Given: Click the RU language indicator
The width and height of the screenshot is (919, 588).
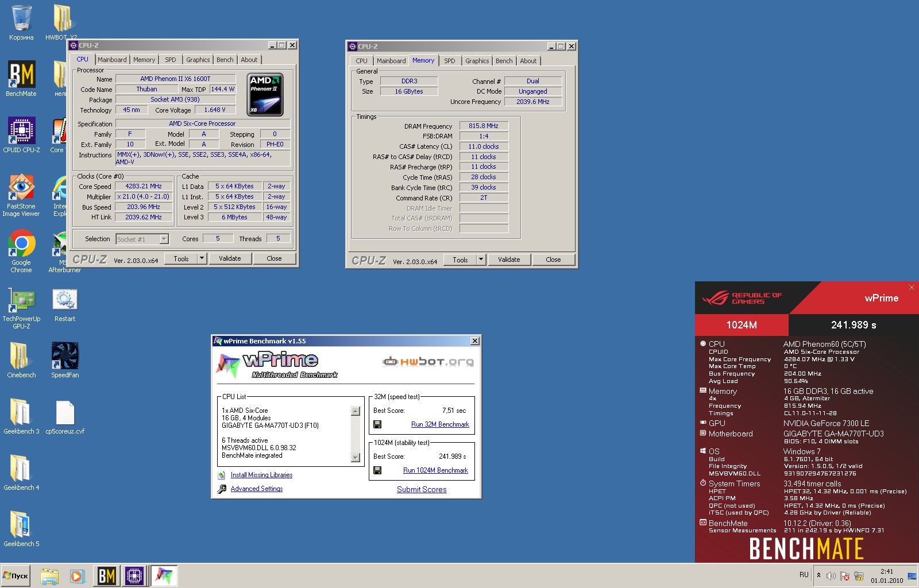Looking at the screenshot, I should pos(804,575).
